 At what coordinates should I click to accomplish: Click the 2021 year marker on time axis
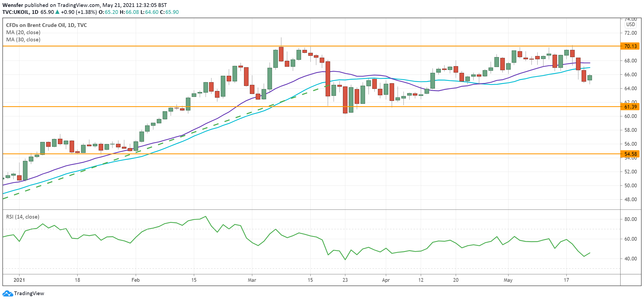19,280
